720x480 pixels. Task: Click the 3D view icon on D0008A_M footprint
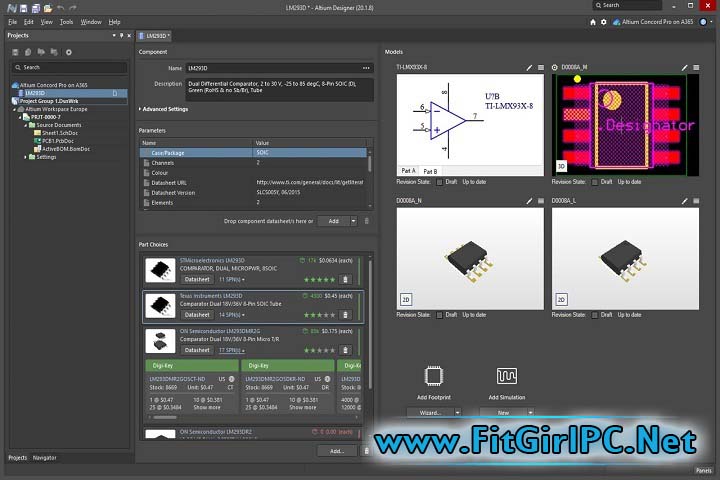click(561, 166)
